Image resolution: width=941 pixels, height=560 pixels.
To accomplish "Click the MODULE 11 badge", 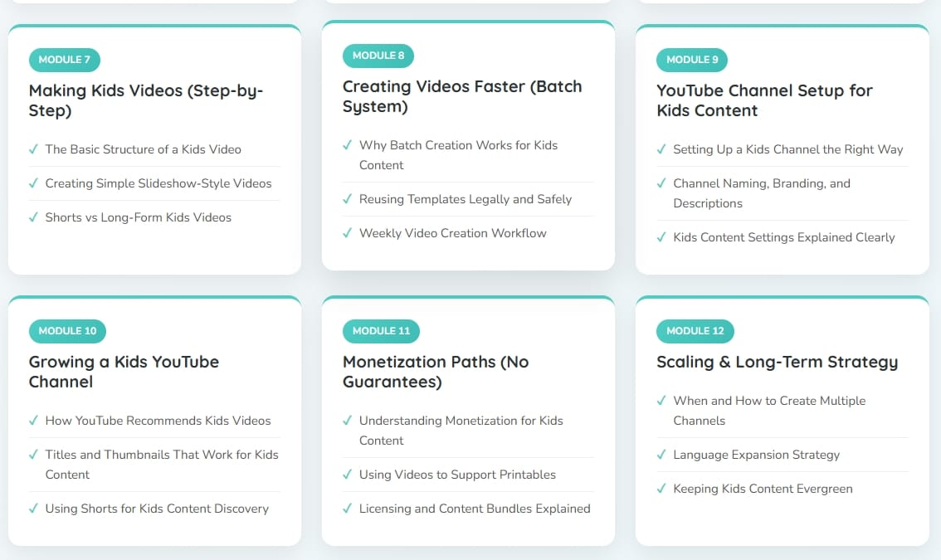I will [x=381, y=331].
